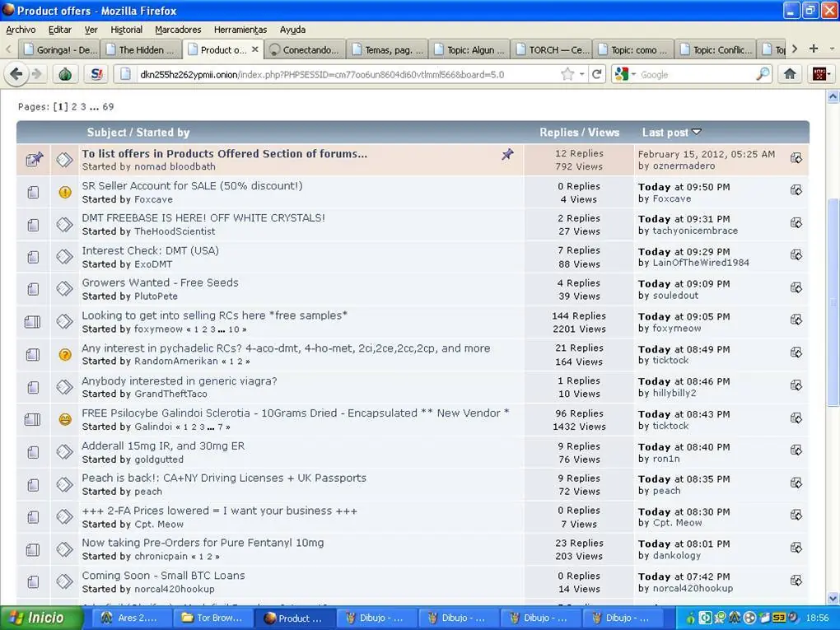Open the URL bar history dropdown arrow

[581, 74]
